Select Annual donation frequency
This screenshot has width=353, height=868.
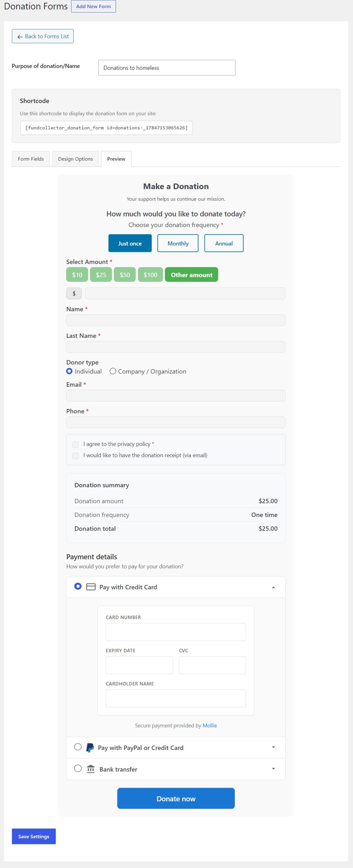coord(224,243)
